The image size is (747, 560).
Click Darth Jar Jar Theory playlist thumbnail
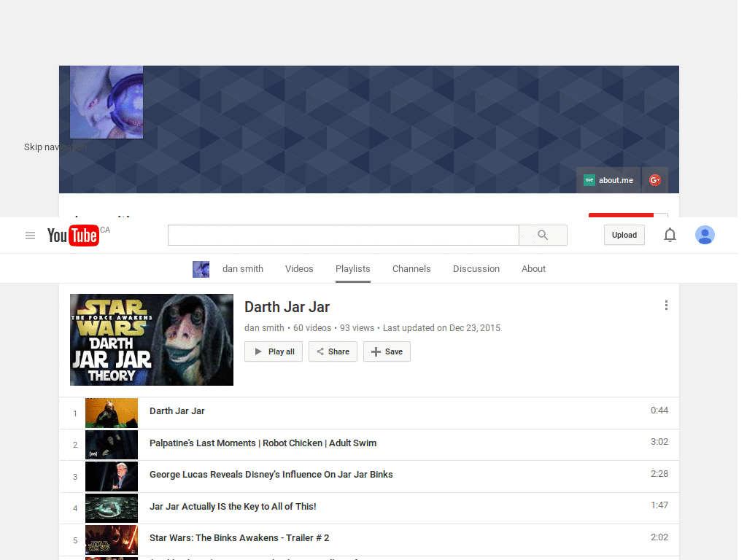click(x=152, y=340)
